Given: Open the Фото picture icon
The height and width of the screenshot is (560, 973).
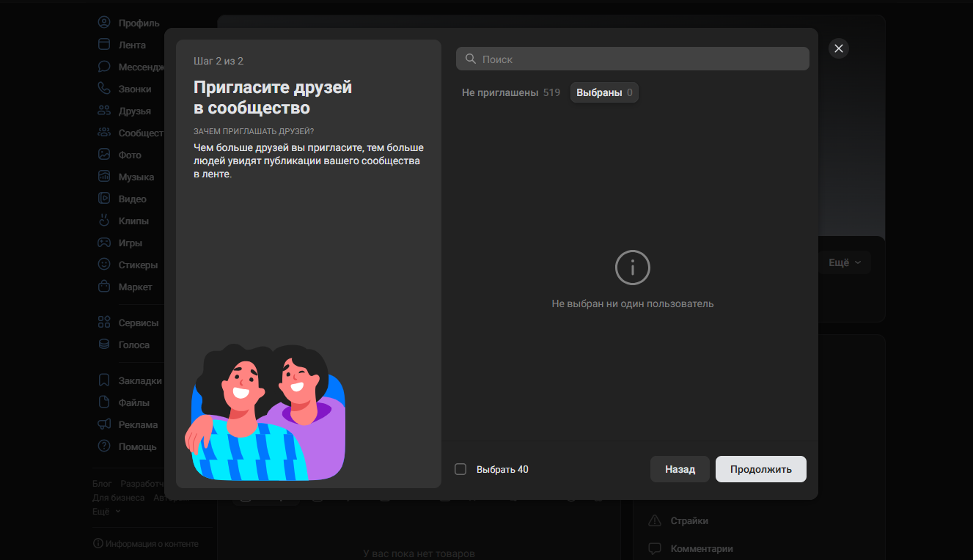Looking at the screenshot, I should [x=104, y=155].
